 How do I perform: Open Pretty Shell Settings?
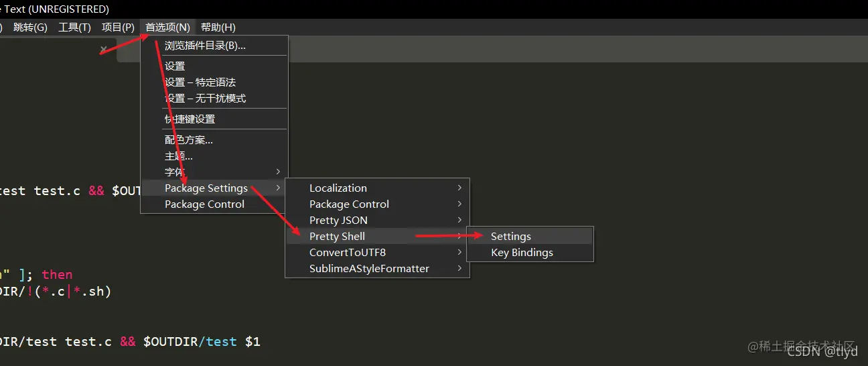[530, 236]
